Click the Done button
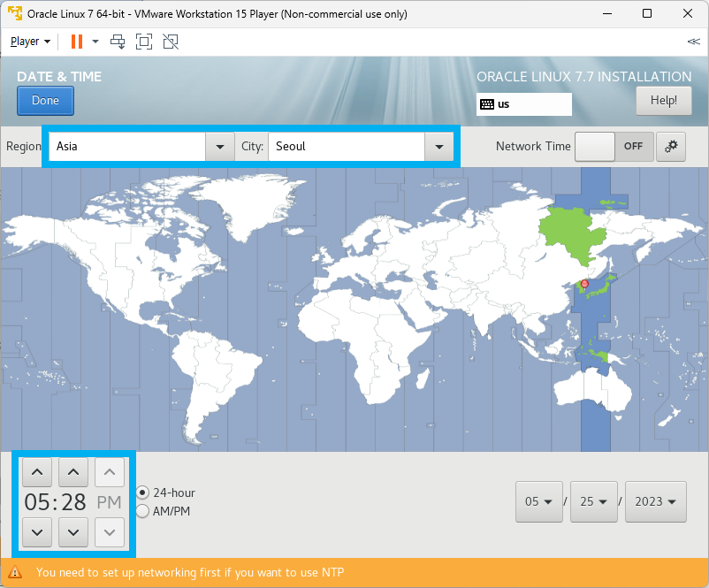 45,101
